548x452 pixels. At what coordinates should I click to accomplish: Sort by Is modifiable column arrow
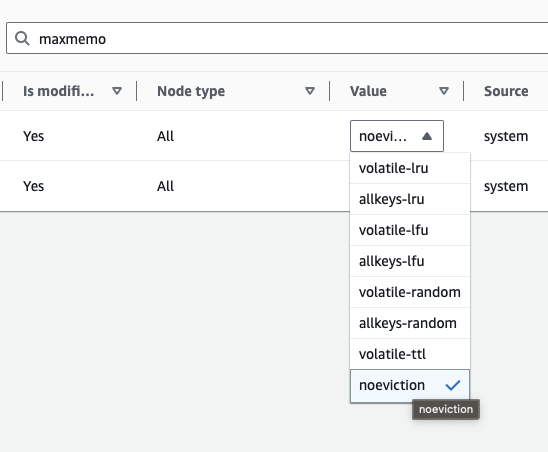click(117, 91)
